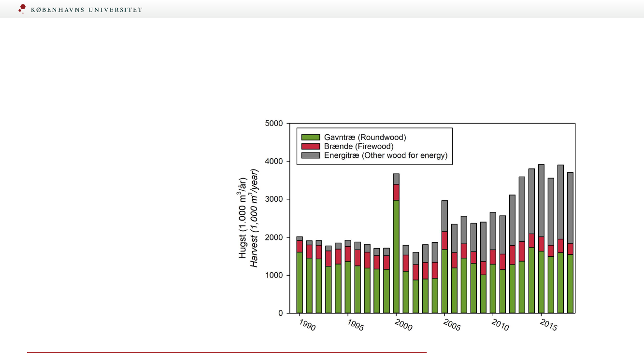Click the 5000 y-axis tick label
The height and width of the screenshot is (362, 644).
(x=273, y=124)
